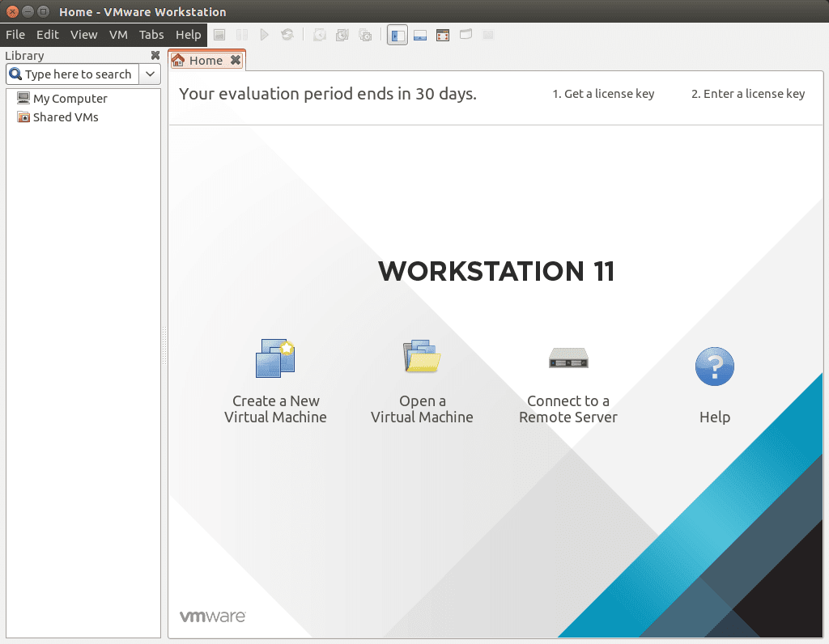
Task: Click the Pause toolbar icon
Action: (x=242, y=35)
